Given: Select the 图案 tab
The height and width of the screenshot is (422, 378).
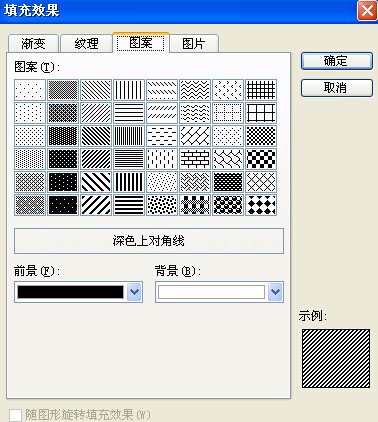Looking at the screenshot, I should 141,43.
